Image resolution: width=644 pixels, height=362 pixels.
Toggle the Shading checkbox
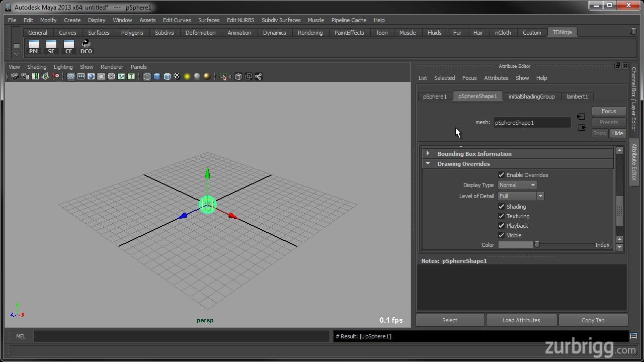[501, 207]
